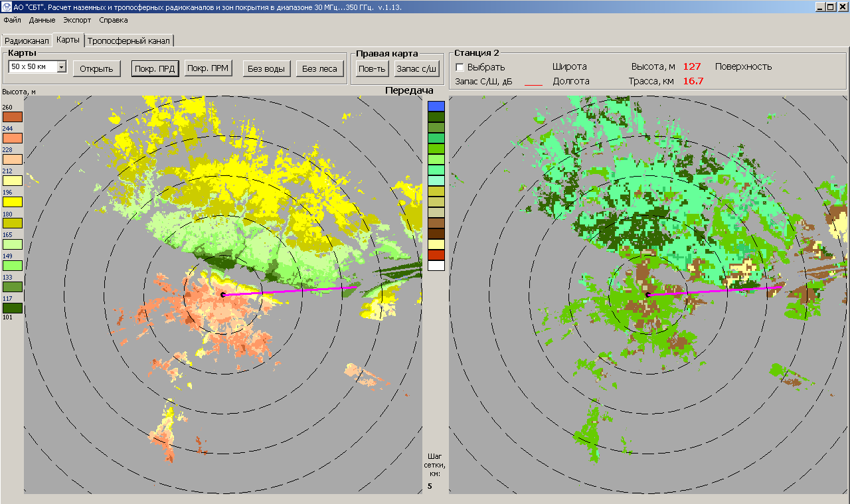Click the application icon in the title bar
The image size is (850, 504).
click(7, 6)
